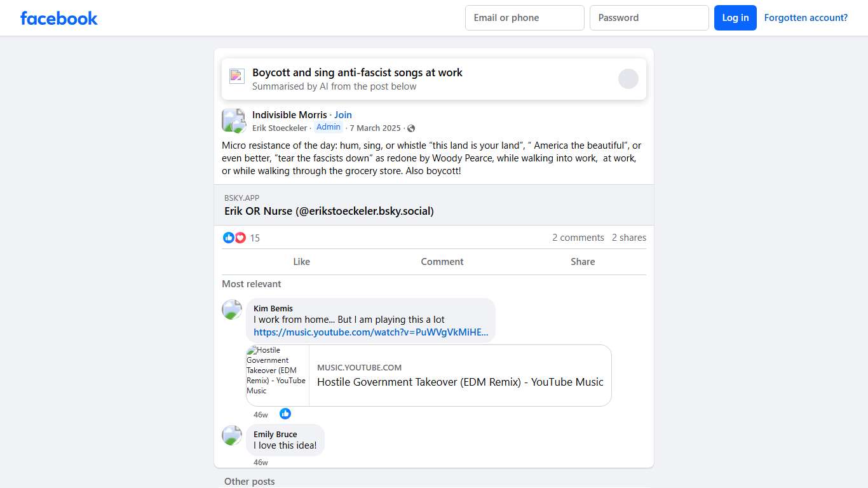Click Emily Bruce profile picture
The width and height of the screenshot is (868, 488).
[x=232, y=436]
